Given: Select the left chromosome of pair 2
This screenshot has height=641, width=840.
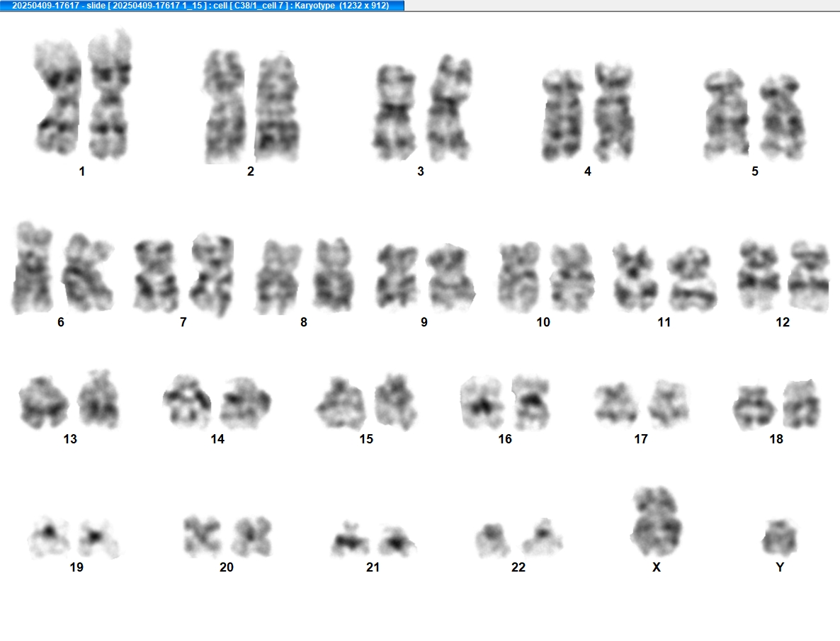Looking at the screenshot, I should 224,106.
